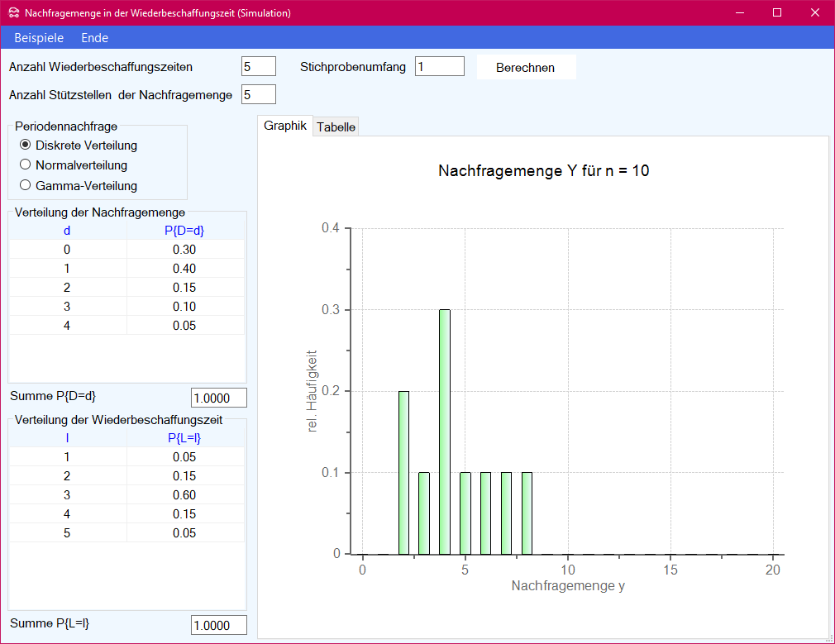835x644 pixels.
Task: Click the application icon in title bar
Action: 13,13
